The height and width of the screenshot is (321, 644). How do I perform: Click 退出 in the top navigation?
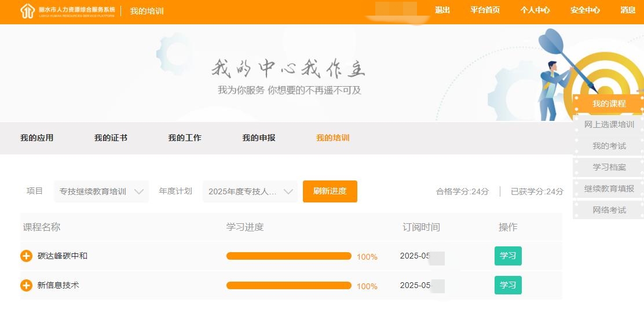[442, 10]
